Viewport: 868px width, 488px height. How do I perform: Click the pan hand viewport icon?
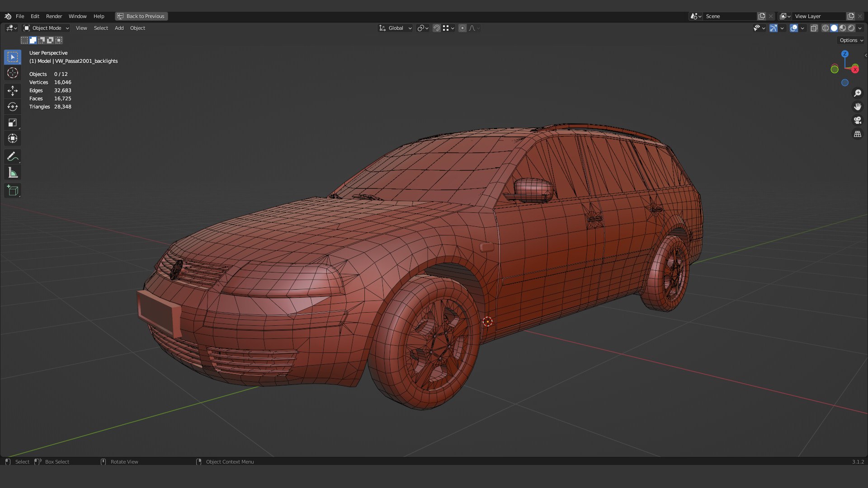[858, 107]
